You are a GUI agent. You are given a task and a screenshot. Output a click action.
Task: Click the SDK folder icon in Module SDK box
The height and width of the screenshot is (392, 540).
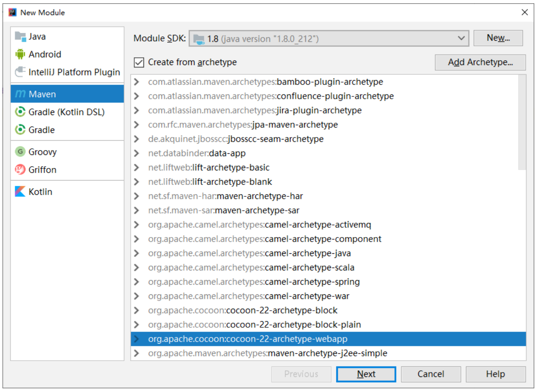point(199,39)
